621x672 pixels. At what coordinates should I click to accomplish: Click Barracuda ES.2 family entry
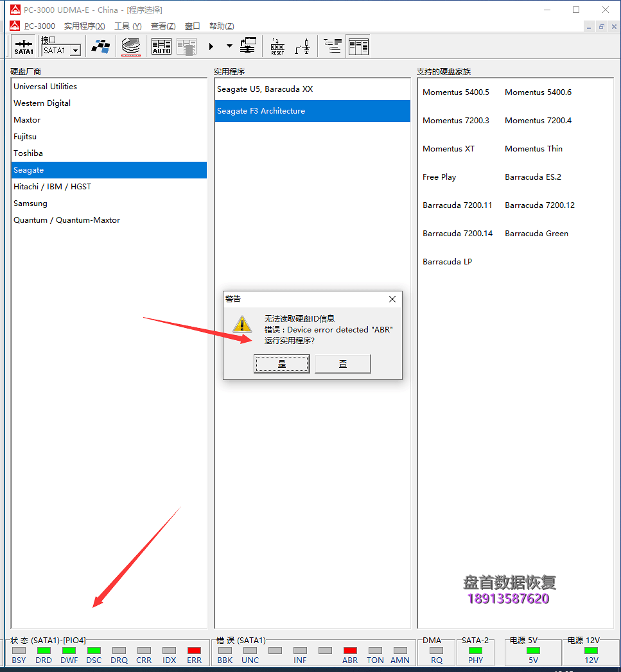point(532,177)
